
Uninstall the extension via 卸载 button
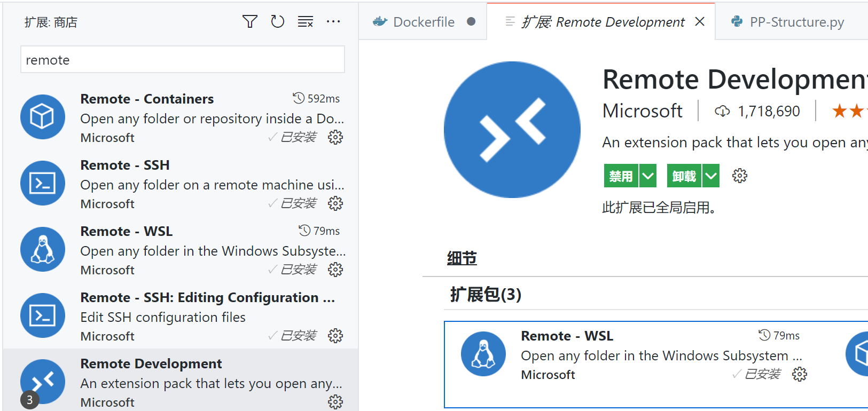[684, 176]
